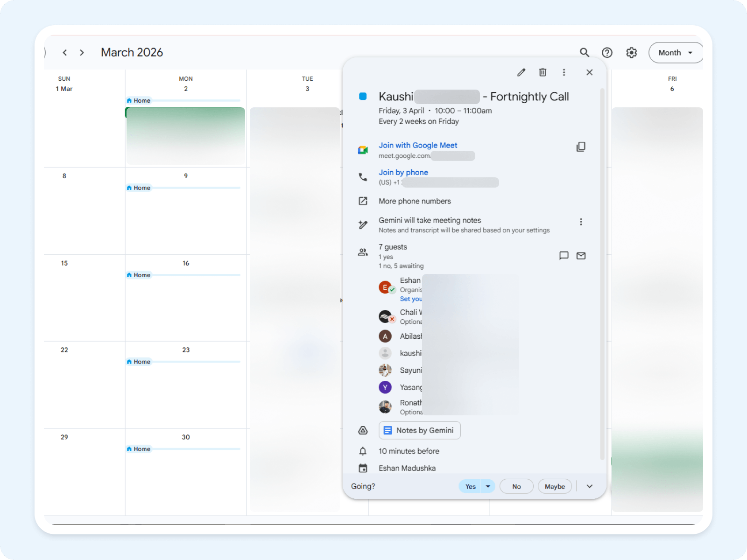Click the pencil icon to edit the event
The height and width of the screenshot is (560, 747).
(x=521, y=72)
